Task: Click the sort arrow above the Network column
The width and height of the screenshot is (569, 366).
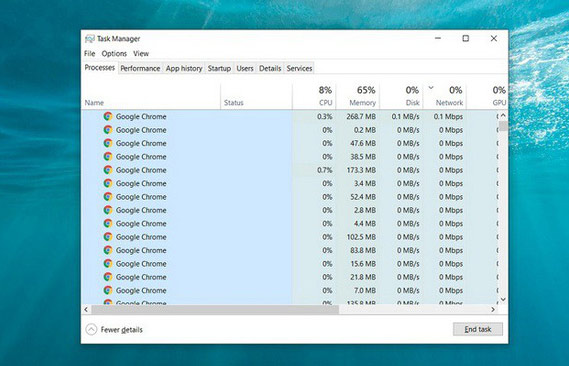Action: pyautogui.click(x=431, y=87)
